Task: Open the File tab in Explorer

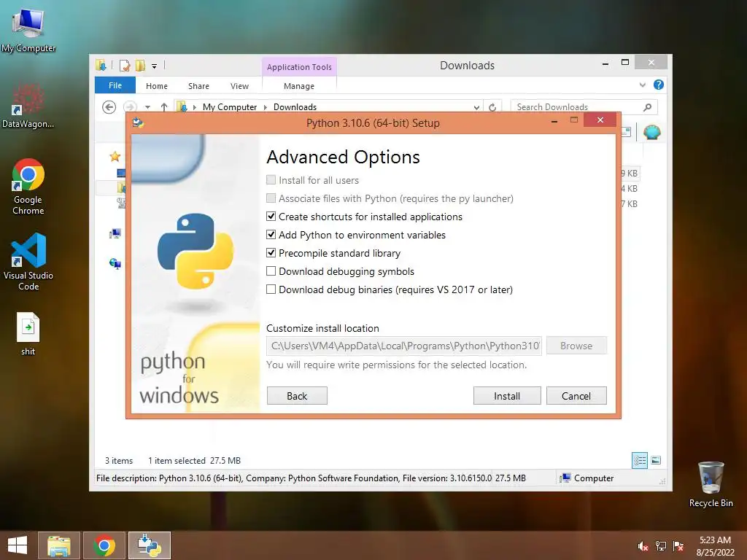Action: pos(115,85)
